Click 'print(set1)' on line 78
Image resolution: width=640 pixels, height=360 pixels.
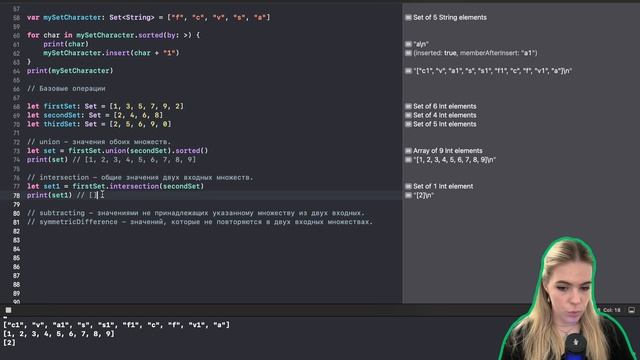[x=49, y=196]
